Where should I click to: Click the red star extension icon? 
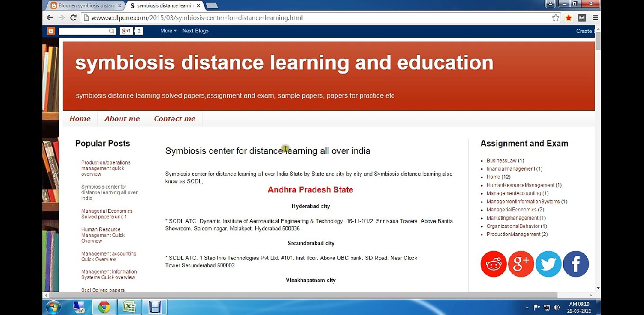coord(569,17)
